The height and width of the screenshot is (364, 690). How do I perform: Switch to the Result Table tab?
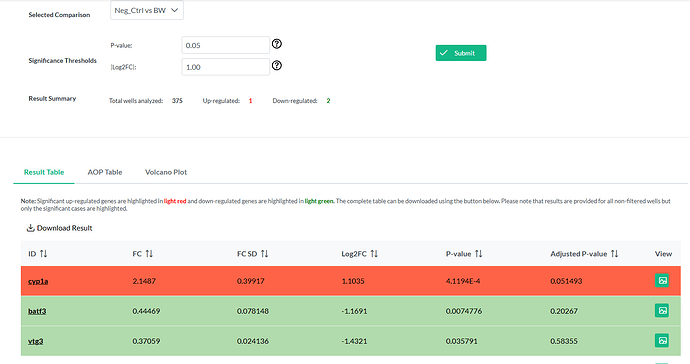[x=44, y=172]
